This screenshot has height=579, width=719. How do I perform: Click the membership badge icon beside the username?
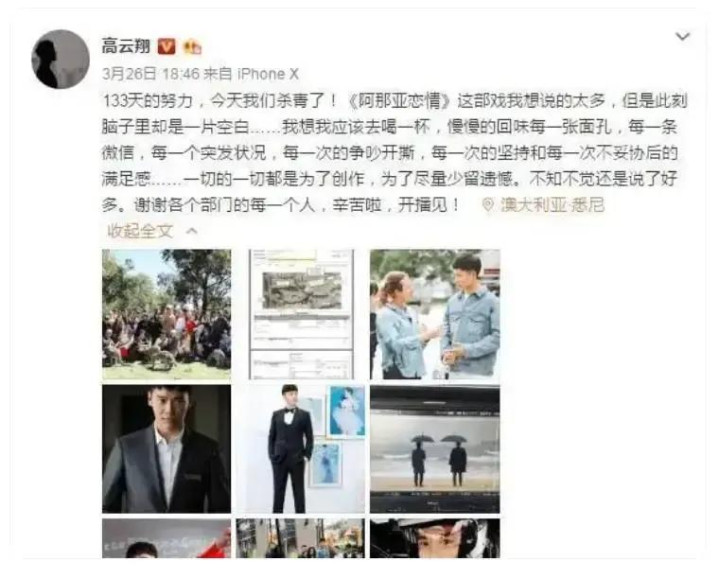pyautogui.click(x=192, y=47)
